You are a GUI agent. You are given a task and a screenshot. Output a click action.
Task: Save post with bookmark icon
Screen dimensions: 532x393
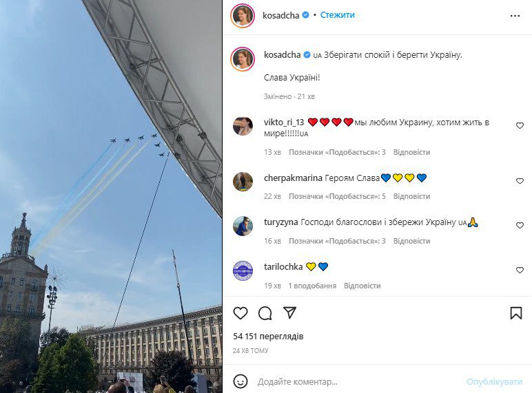click(516, 313)
